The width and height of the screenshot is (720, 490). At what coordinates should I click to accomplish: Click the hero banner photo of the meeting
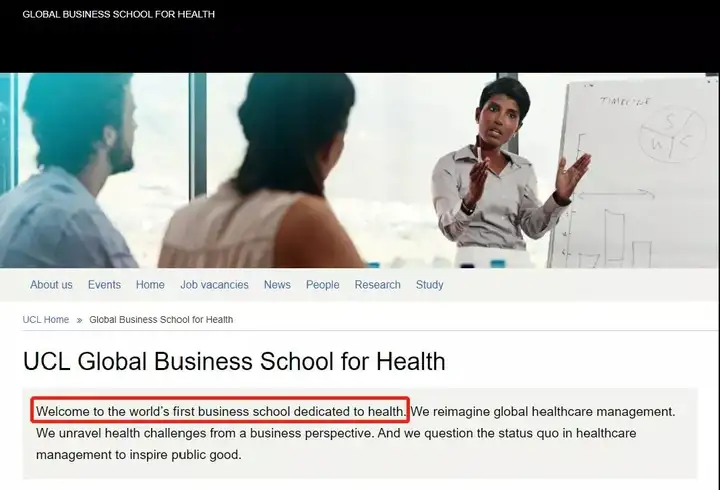360,170
